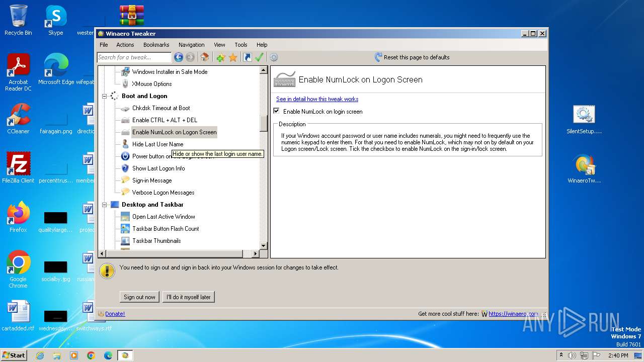The height and width of the screenshot is (362, 644).
Task: Select Chkdsk Timeout at Boot
Action: click(161, 108)
